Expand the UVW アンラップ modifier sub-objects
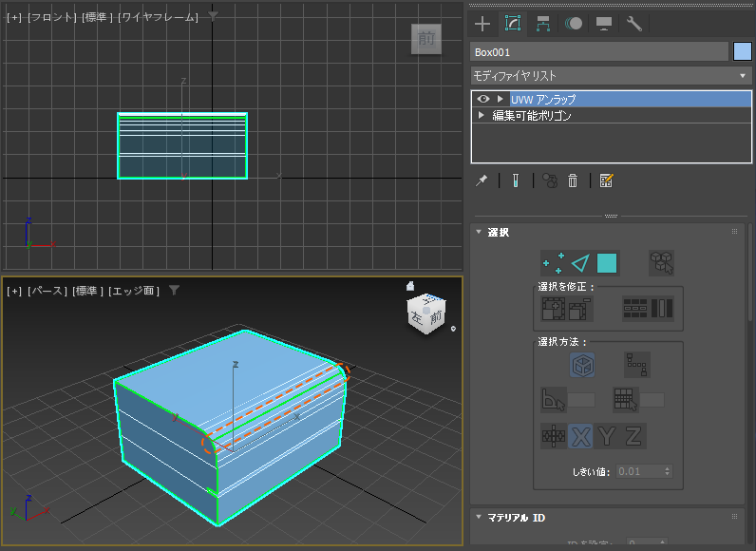 pyautogui.click(x=501, y=100)
